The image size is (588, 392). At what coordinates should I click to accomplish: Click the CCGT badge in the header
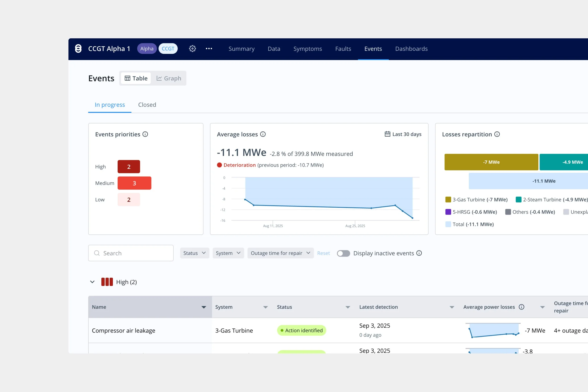[168, 48]
